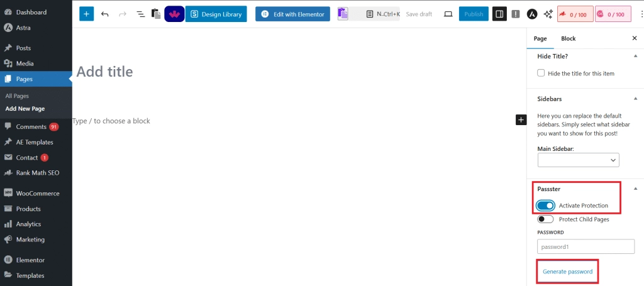Viewport: 644px width, 286px height.
Task: Click the Publish button
Action: coord(474,14)
